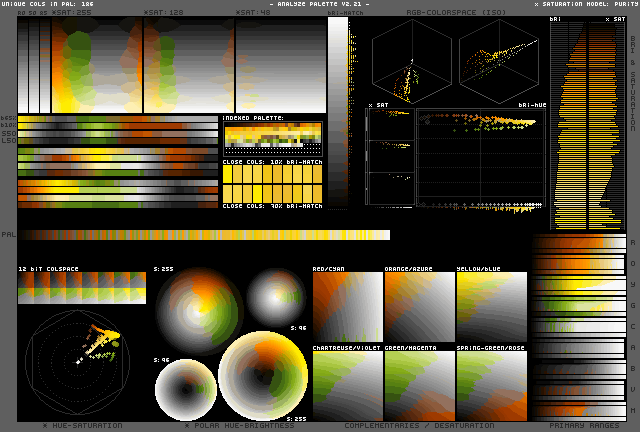Click the hexagonal hue-saturation plot
The height and width of the screenshot is (432, 640).
pyautogui.click(x=76, y=363)
